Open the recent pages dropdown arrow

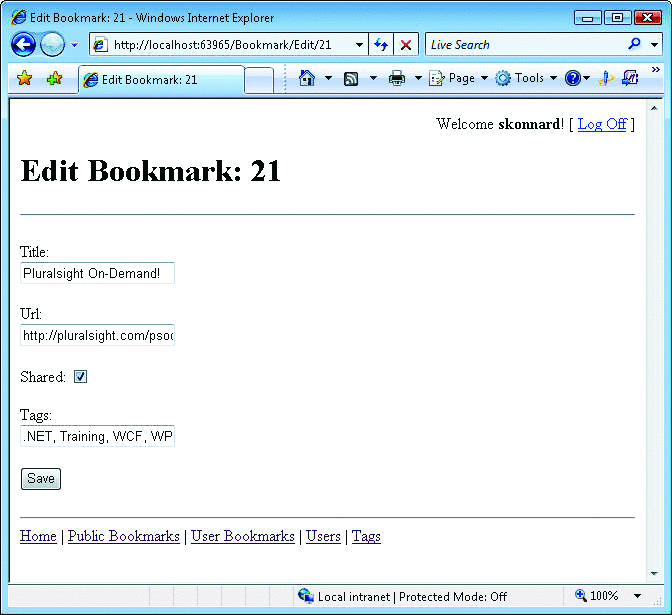(x=75, y=45)
